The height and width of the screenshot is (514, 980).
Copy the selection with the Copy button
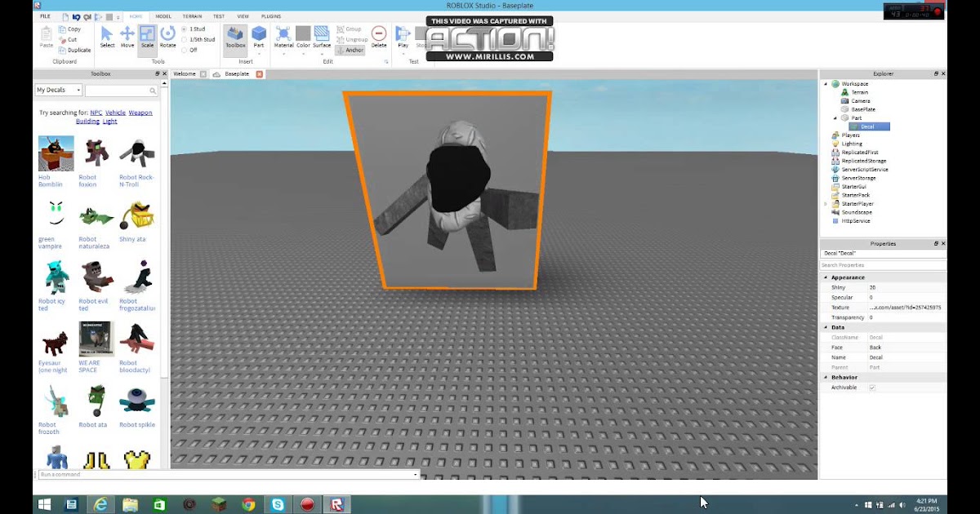click(x=69, y=29)
